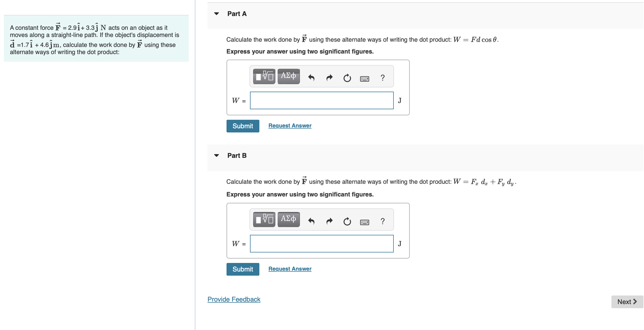Show the on-screen keyboard in Part A
Image resolution: width=644 pixels, height=330 pixels.
(x=364, y=78)
